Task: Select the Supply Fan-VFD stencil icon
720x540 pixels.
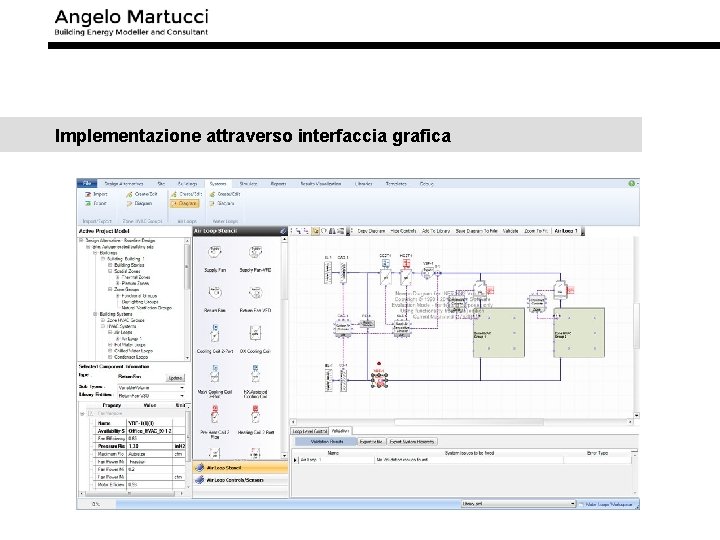Action: pos(255,252)
